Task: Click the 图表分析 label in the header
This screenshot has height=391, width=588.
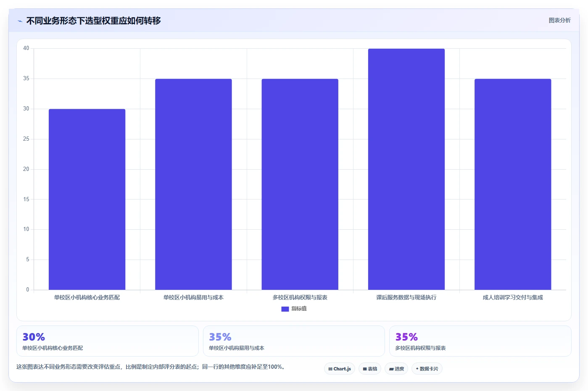Action: point(559,20)
